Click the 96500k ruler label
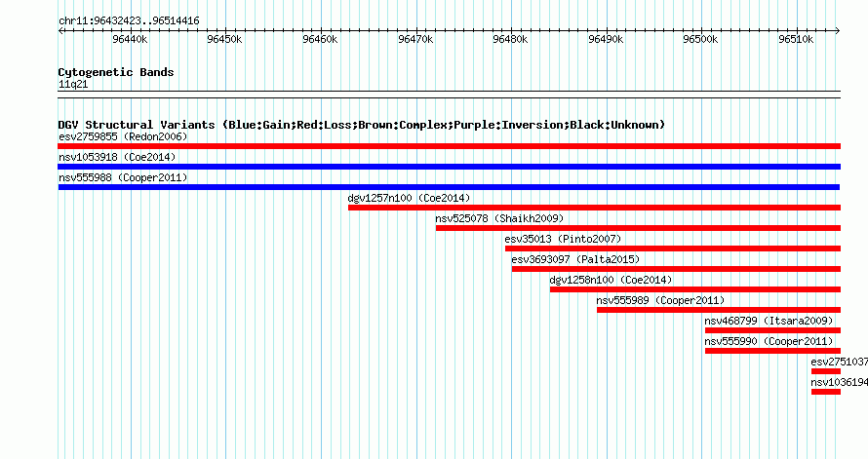 coord(700,39)
